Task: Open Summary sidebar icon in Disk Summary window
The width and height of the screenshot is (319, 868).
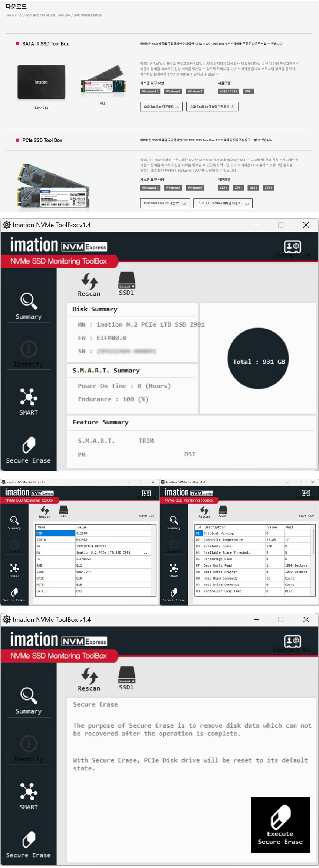Action: click(x=29, y=301)
